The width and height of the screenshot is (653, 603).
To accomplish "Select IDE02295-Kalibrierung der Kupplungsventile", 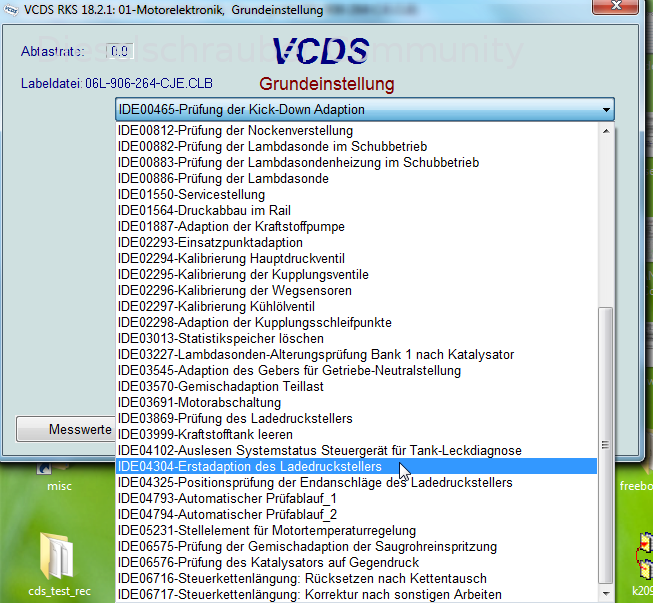I will pyautogui.click(x=356, y=274).
